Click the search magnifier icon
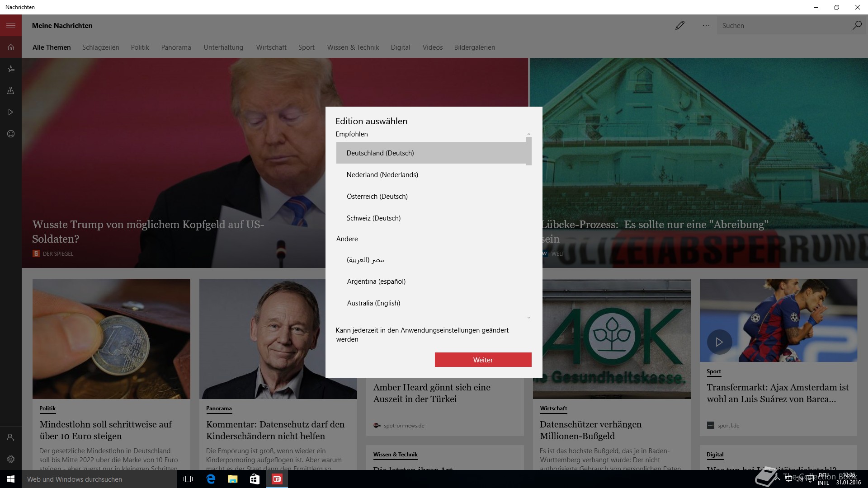868x488 pixels. point(857,25)
